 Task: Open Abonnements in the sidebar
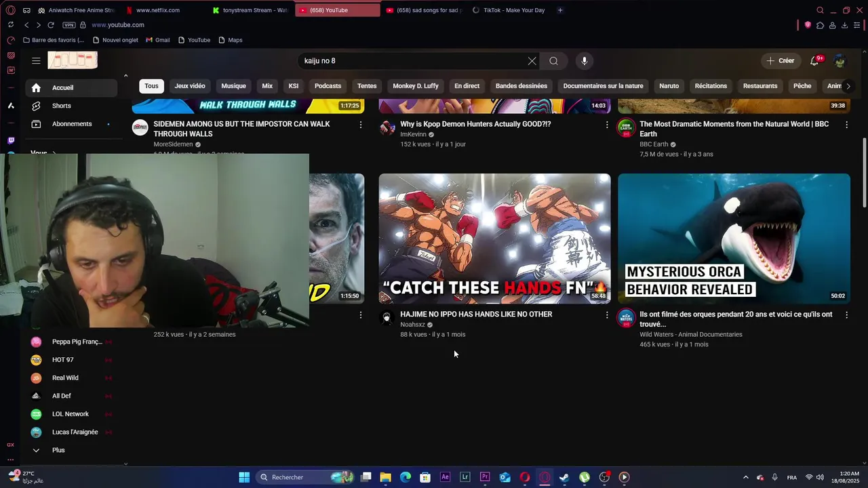pos(71,124)
